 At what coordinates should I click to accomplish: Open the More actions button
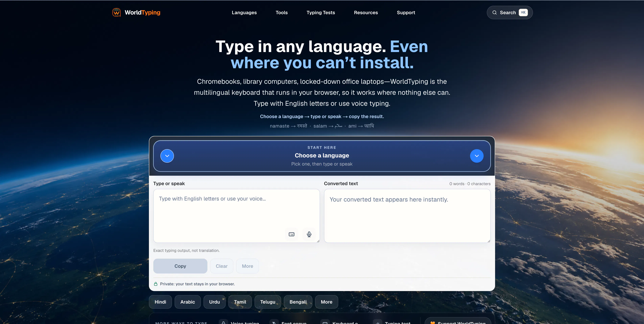pos(247,266)
